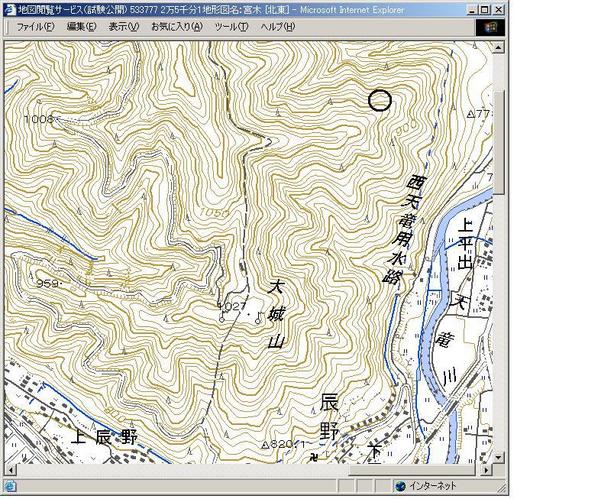This screenshot has height=499, width=614.
Task: Minimize the Internet Explorer window
Action: [474, 9]
